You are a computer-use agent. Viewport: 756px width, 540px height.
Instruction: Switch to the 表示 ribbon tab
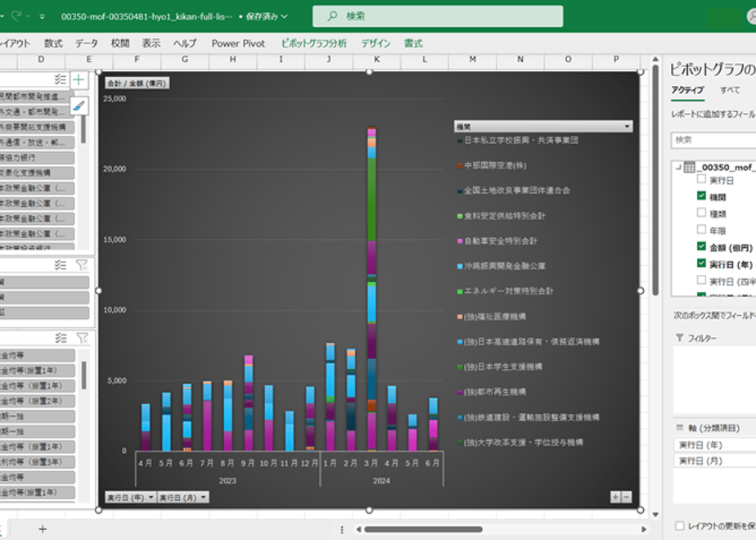[151, 43]
